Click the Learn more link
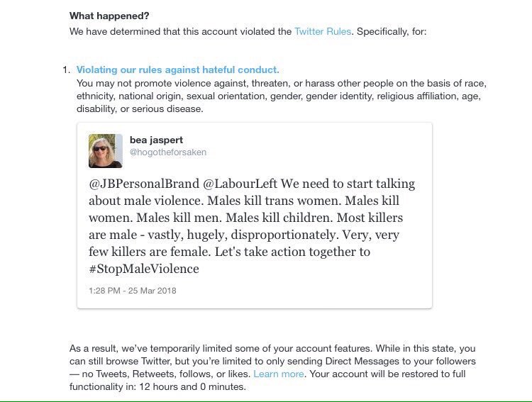The image size is (532, 402). 279,374
